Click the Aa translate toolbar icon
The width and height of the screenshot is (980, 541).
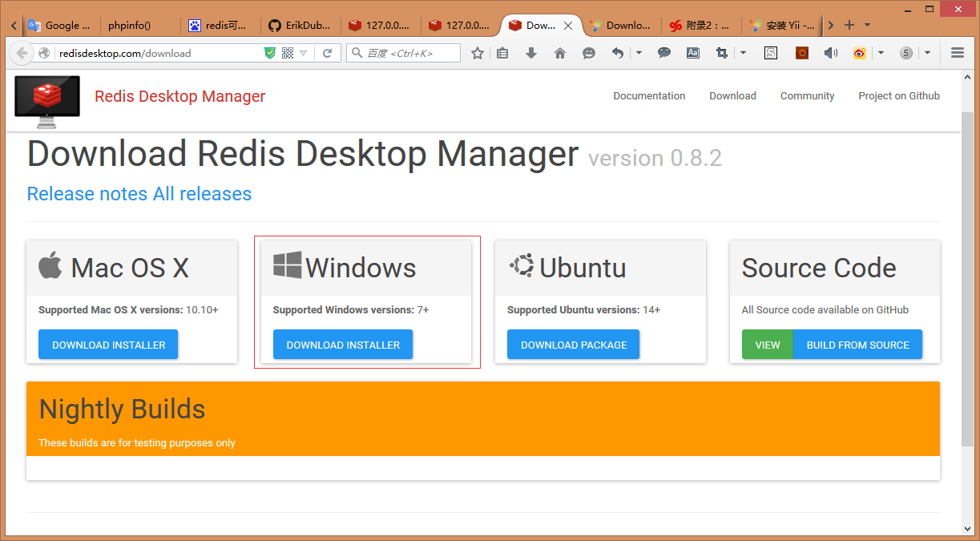[693, 53]
